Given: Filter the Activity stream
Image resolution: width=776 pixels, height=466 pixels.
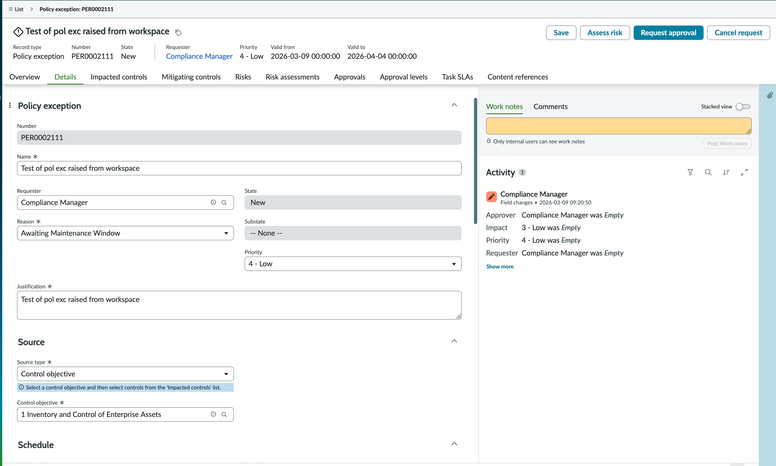Looking at the screenshot, I should click(x=690, y=172).
